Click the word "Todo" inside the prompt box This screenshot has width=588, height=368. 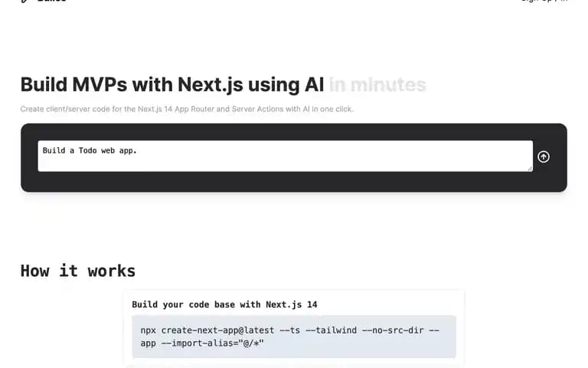(x=88, y=150)
